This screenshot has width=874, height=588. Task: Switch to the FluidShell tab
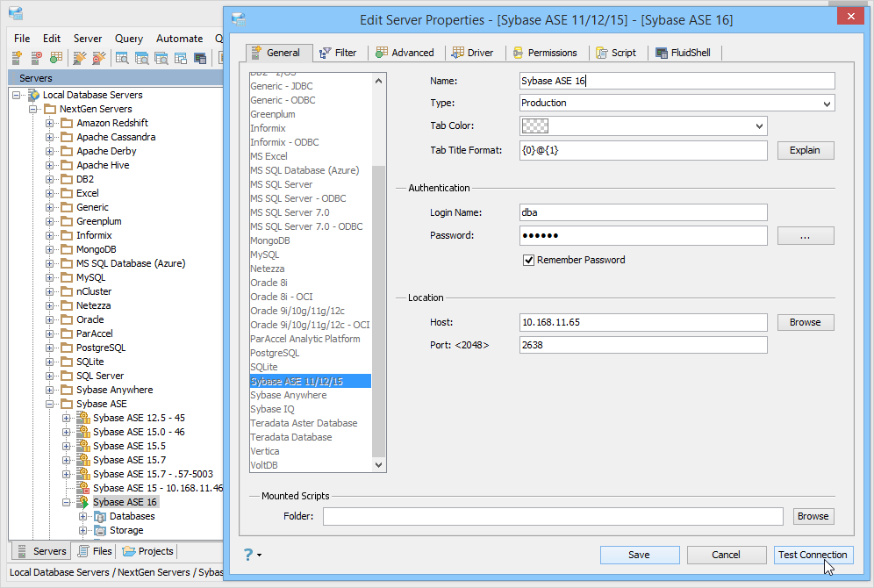(x=684, y=53)
